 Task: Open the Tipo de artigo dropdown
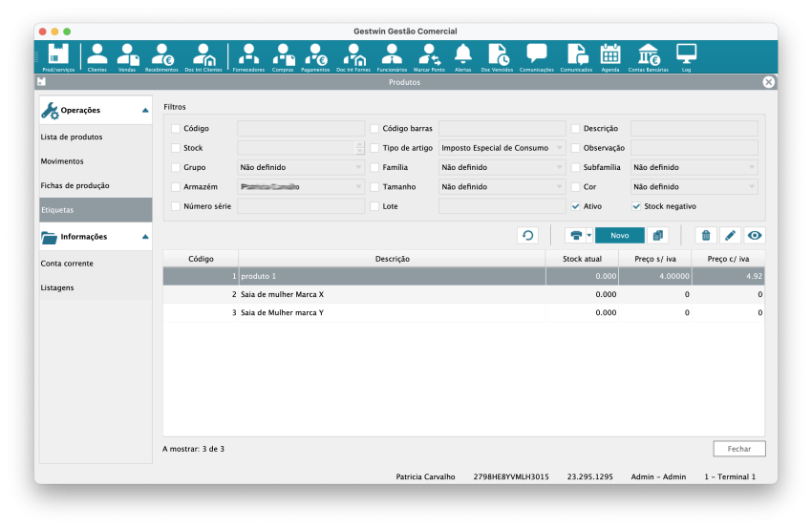click(x=502, y=148)
